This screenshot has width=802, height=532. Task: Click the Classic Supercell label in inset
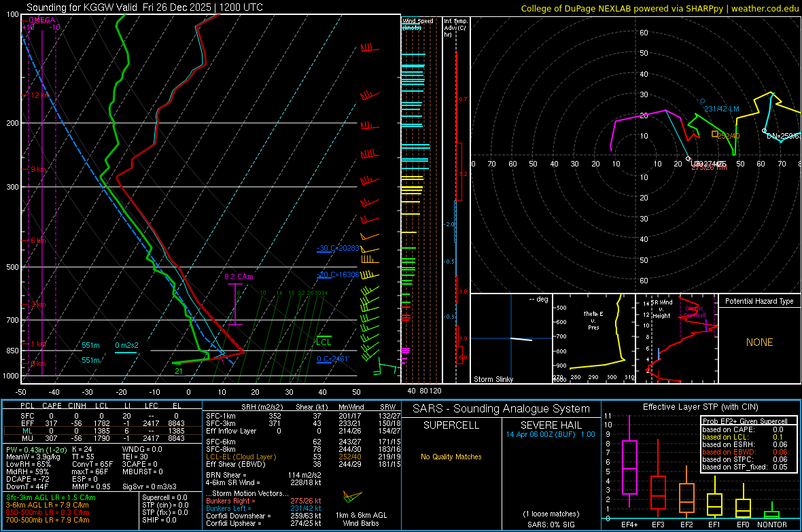(x=695, y=312)
